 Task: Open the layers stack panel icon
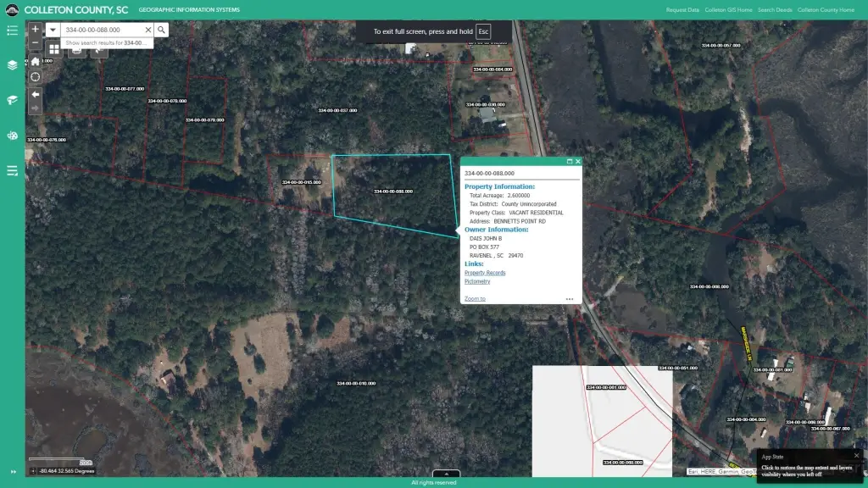point(12,65)
